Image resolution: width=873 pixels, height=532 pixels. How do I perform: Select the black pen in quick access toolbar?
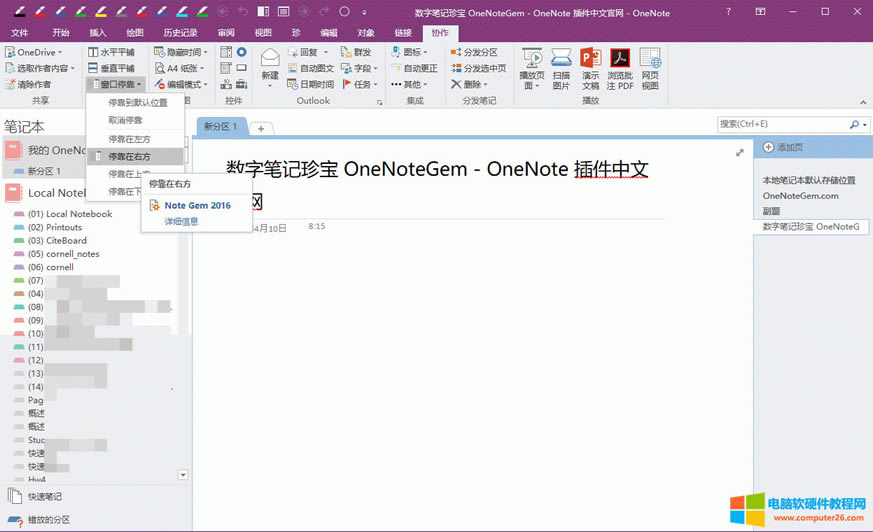pos(19,11)
